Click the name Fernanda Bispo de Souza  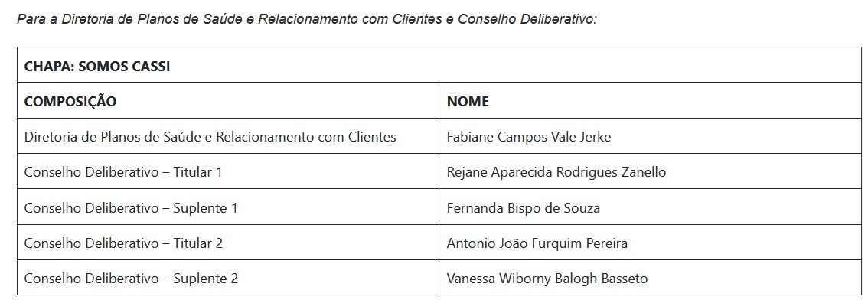click(523, 207)
